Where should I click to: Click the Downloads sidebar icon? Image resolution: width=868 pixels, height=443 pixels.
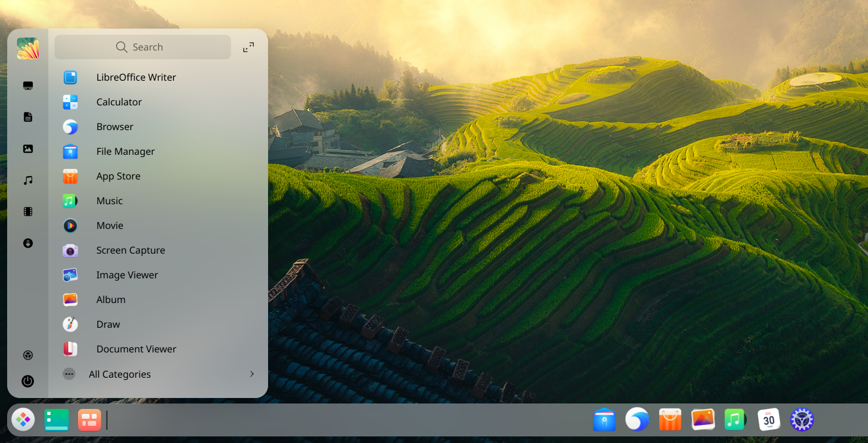(x=28, y=243)
